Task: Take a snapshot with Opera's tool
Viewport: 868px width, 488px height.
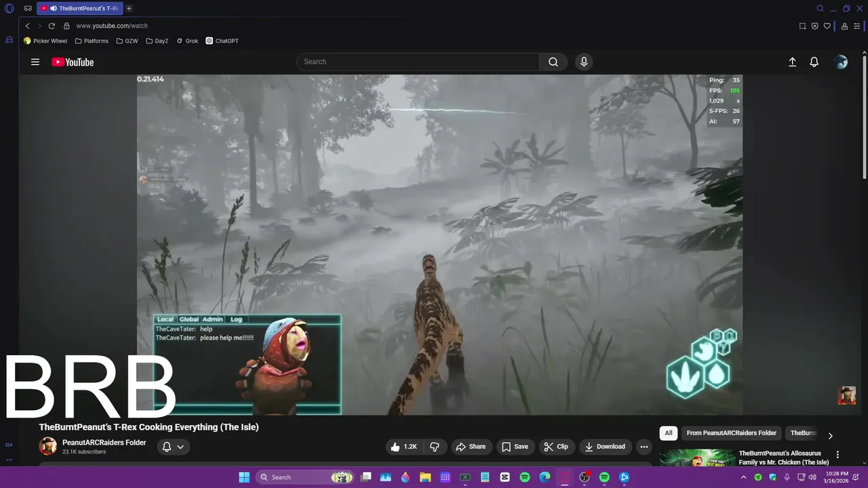Action: 802,26
